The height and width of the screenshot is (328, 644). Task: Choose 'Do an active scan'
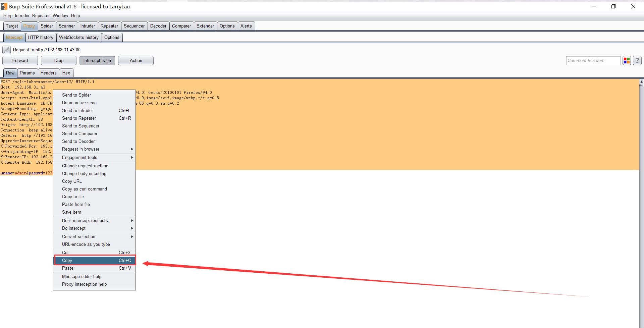click(x=94, y=103)
